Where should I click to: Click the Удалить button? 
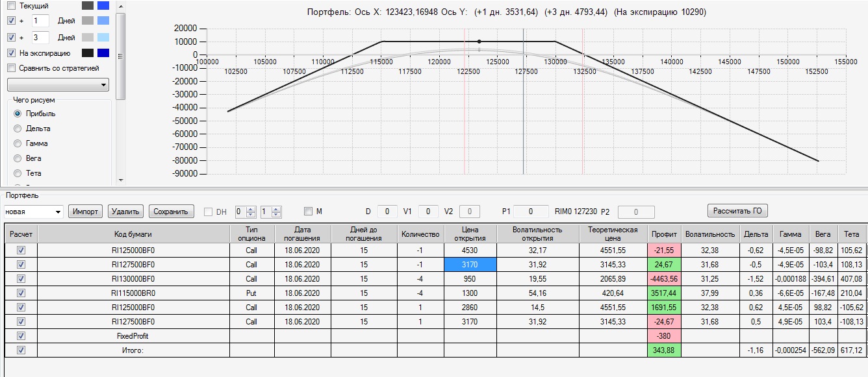(x=125, y=212)
